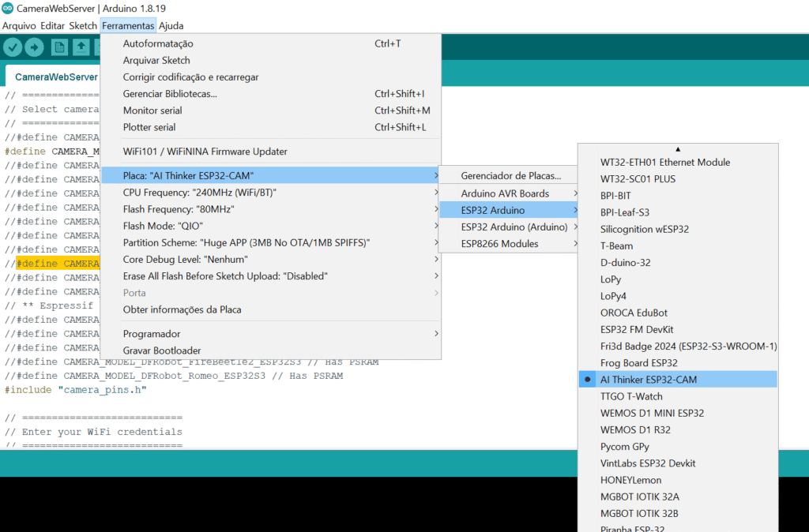Image resolution: width=809 pixels, height=532 pixels.
Task: Choose TTGO T-Watch board option
Action: [631, 396]
